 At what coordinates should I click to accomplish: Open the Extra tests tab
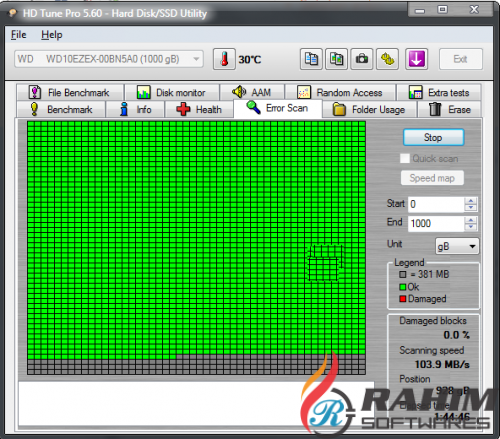click(x=439, y=92)
